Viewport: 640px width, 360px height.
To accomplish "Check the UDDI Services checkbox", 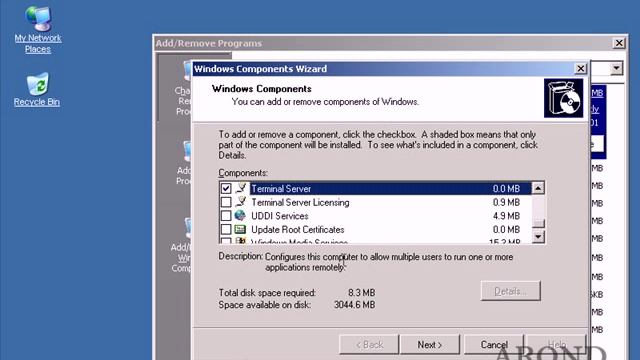I will pos(226,216).
